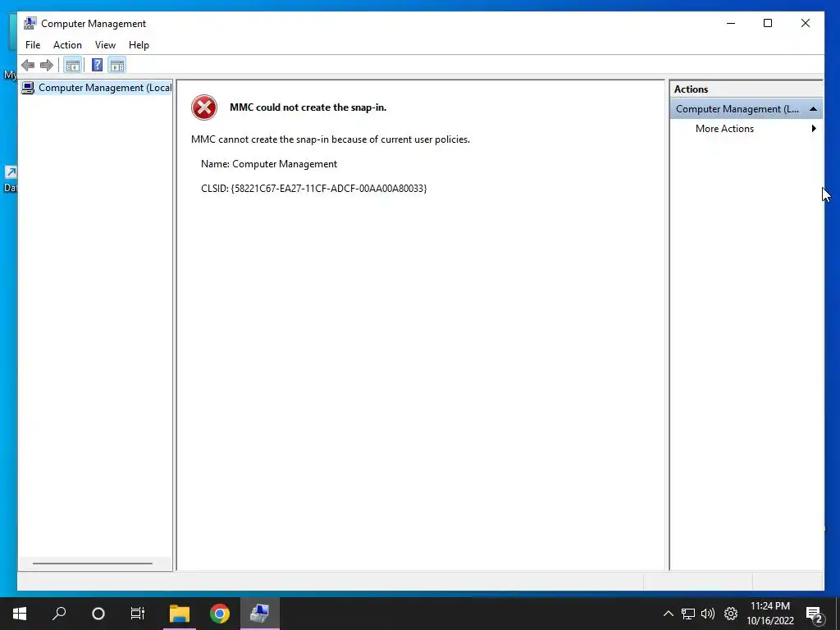Click the horizontal scrollbar in console tree
Screen dimensions: 840x630
click(x=93, y=563)
